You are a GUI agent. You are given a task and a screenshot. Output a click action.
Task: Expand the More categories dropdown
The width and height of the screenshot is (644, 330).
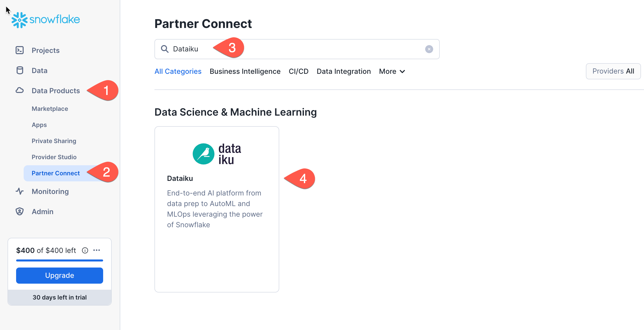point(392,72)
